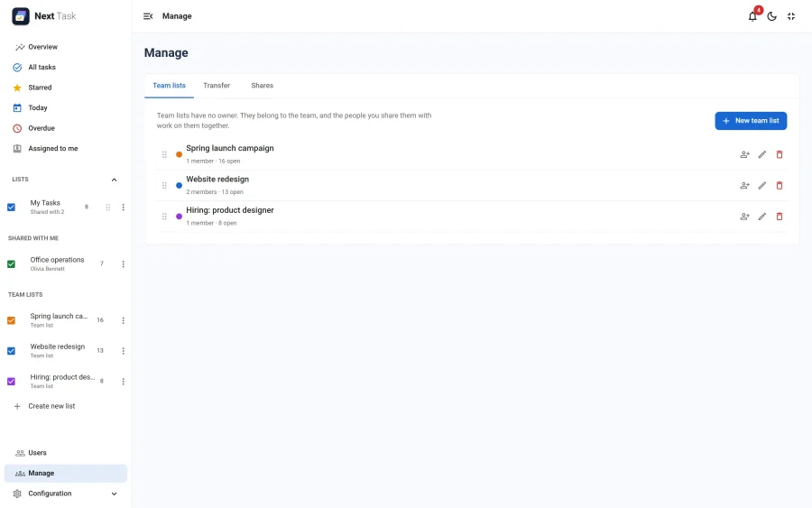
Task: Open the Users page
Action: point(66,453)
